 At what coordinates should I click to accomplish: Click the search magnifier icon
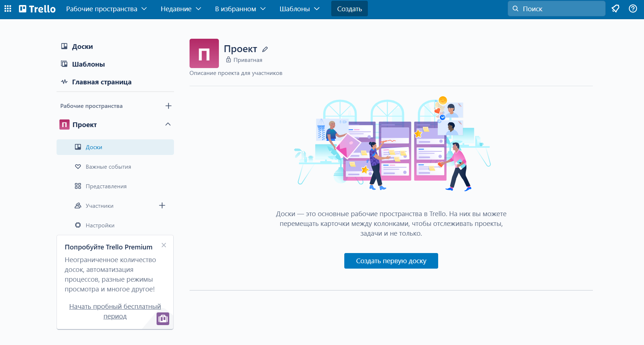(x=515, y=9)
